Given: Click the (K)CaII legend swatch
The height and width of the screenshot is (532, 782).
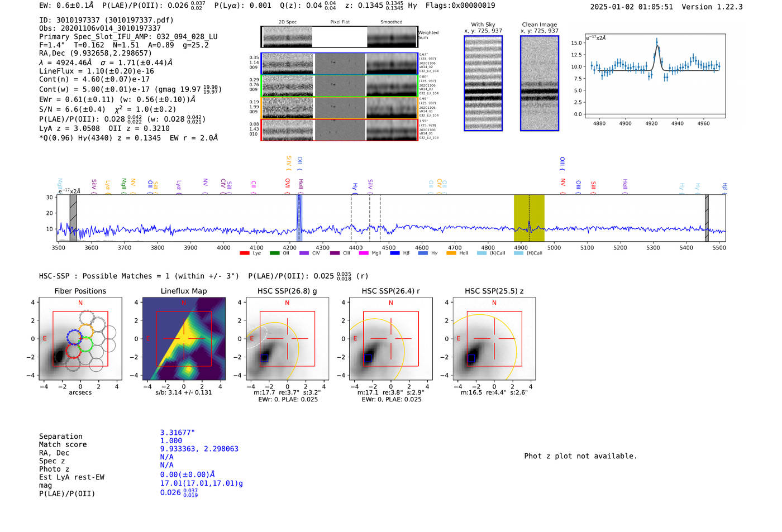Looking at the screenshot, I should (x=481, y=253).
